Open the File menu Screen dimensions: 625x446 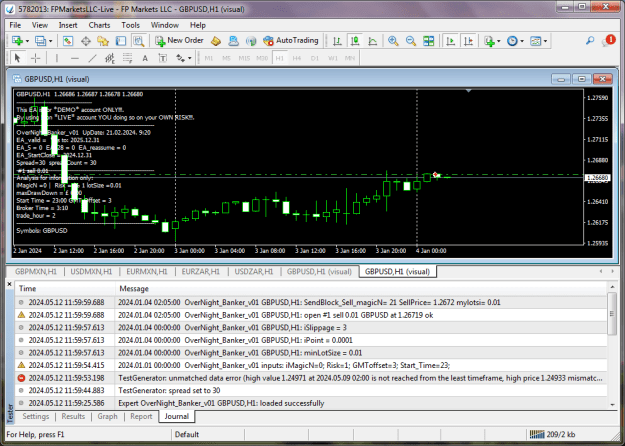tap(15, 25)
